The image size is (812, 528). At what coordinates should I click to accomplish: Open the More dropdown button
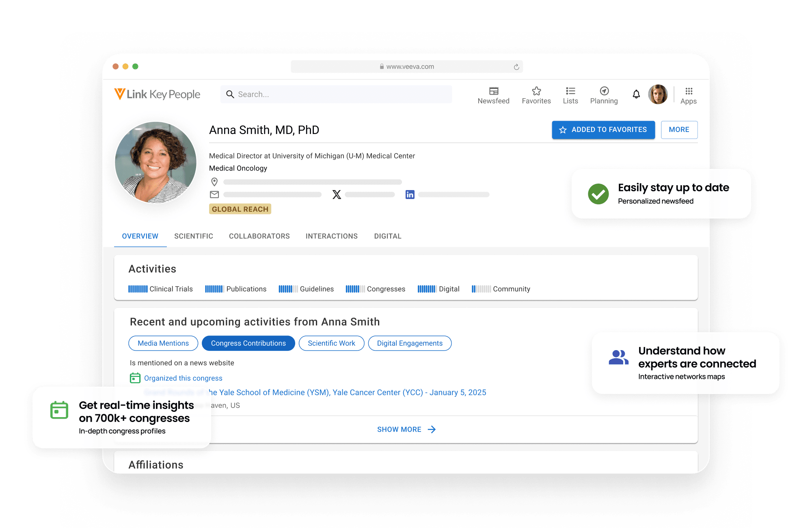coord(679,130)
